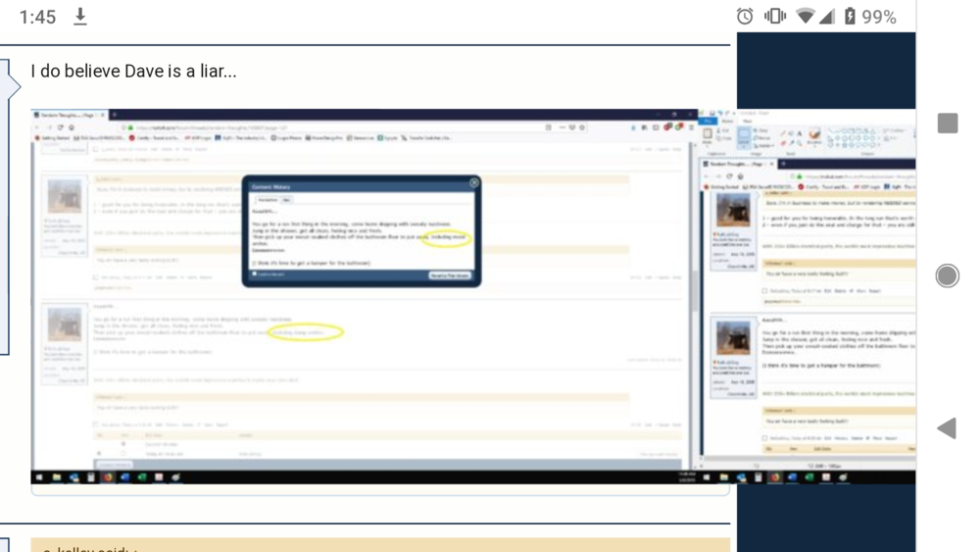Tap the post text "I do believe Dave is a liar..."
The image size is (980, 552).
point(133,72)
